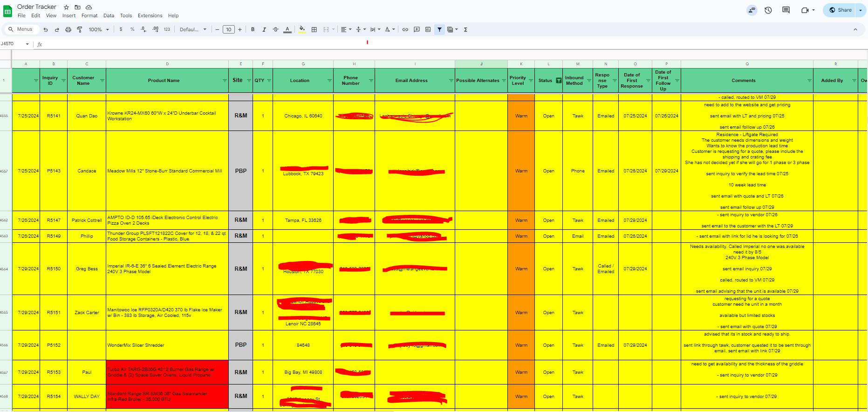
Task: Decrease decimal places
Action: [144, 29]
